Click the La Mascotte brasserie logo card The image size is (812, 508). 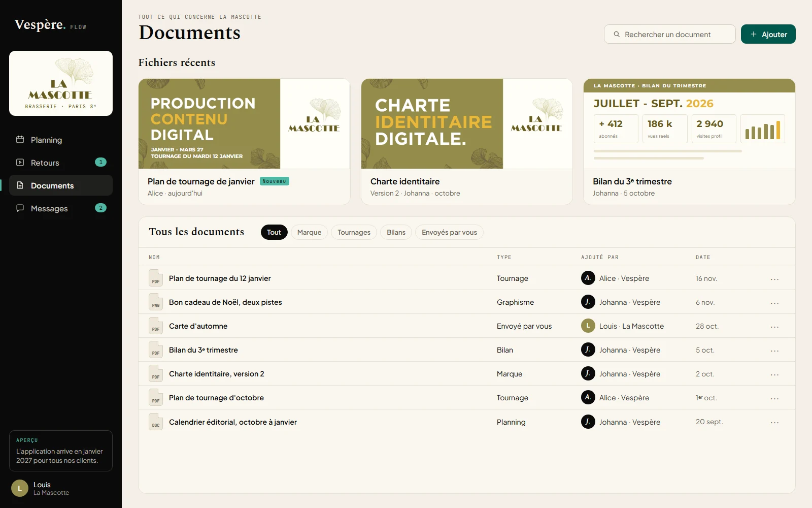61,83
